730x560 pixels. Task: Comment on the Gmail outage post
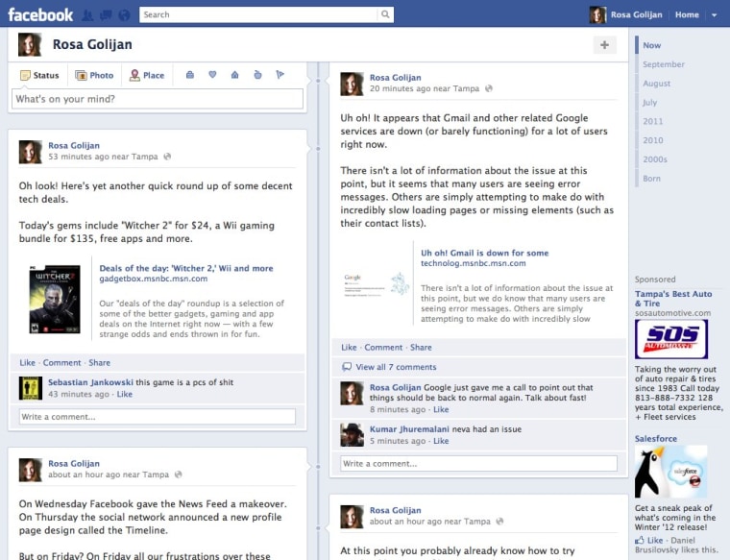pyautogui.click(x=383, y=348)
